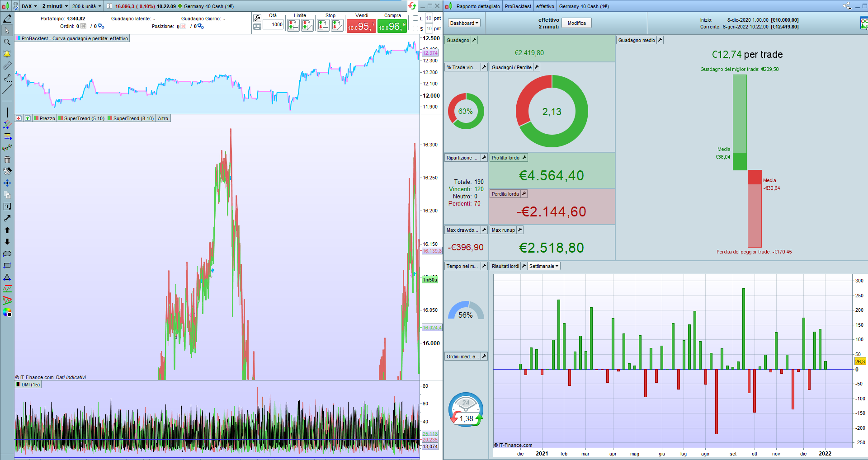
Task: Click the trash delete-objects icon
Action: tap(7, 160)
